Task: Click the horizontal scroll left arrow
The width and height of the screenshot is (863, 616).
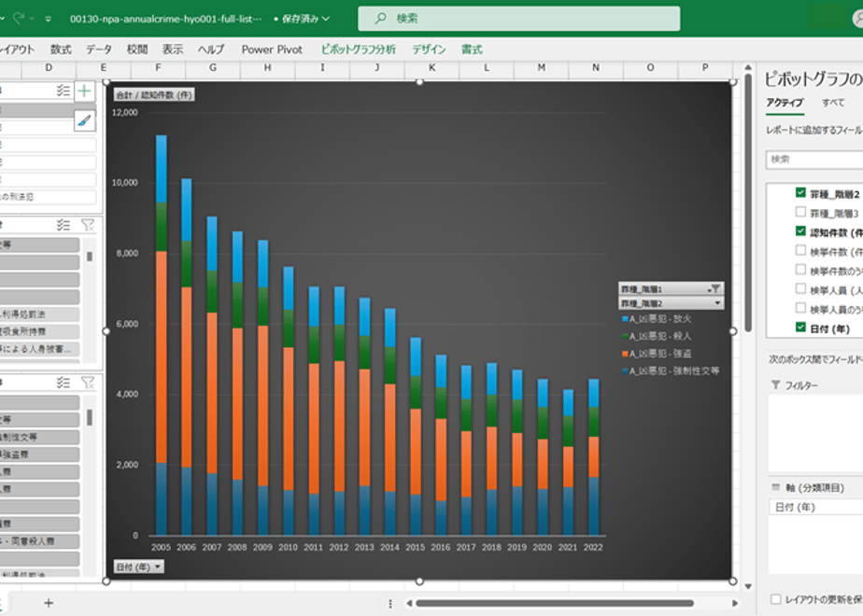Action: tap(409, 603)
